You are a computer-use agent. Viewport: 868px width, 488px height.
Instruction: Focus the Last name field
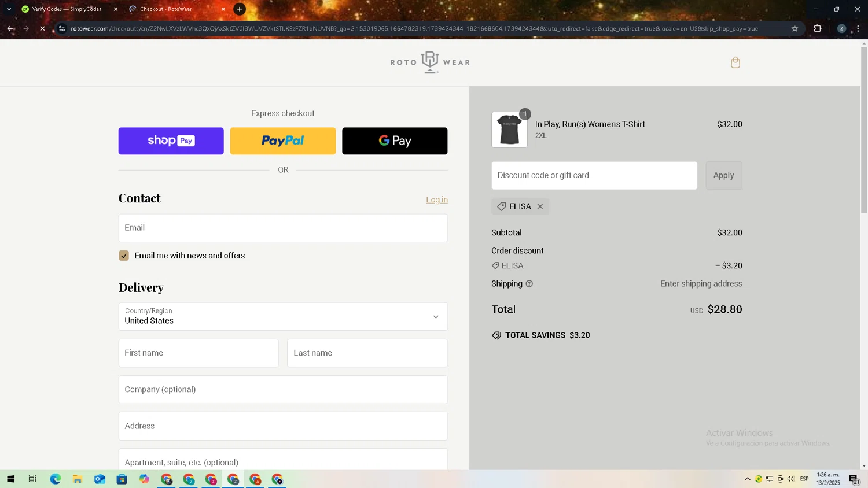[x=367, y=353]
